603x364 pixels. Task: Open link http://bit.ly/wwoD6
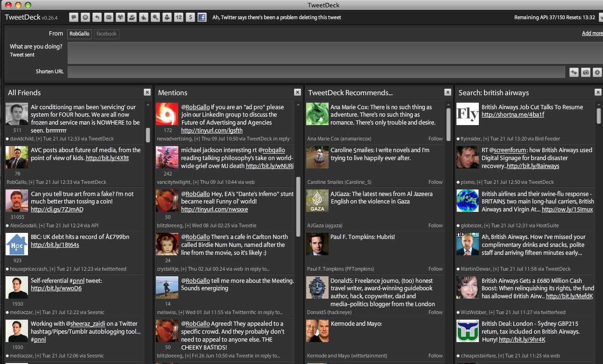(x=56, y=288)
